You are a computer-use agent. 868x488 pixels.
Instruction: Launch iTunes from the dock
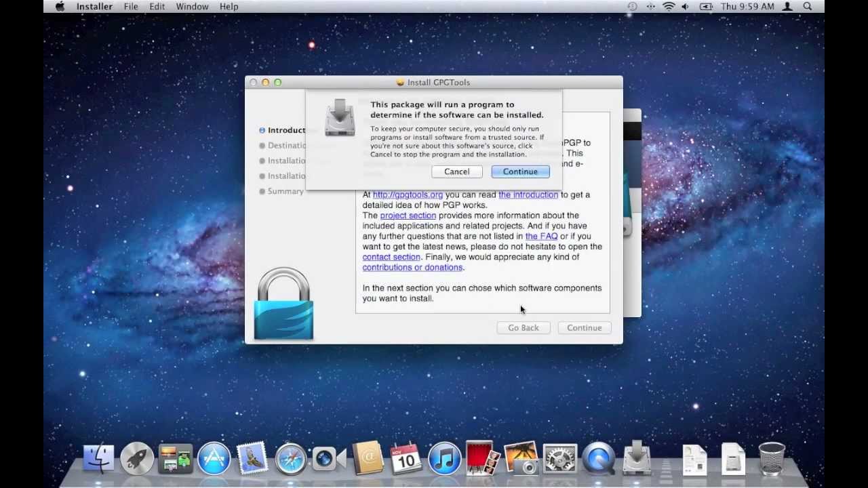coord(445,459)
